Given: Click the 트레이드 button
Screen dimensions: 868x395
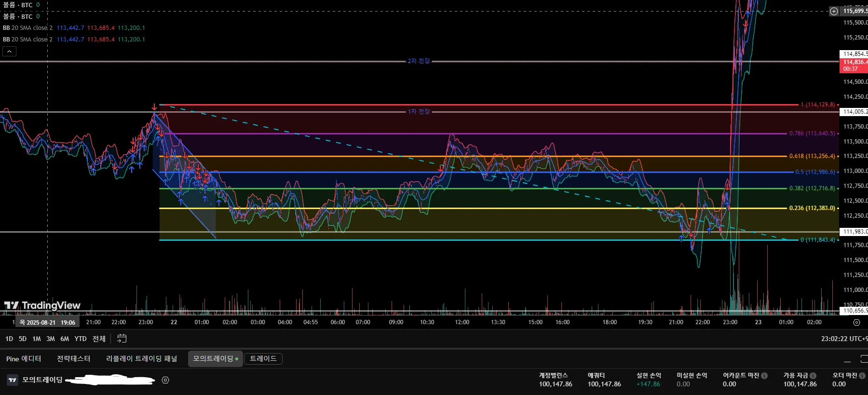Looking at the screenshot, I should 263,359.
